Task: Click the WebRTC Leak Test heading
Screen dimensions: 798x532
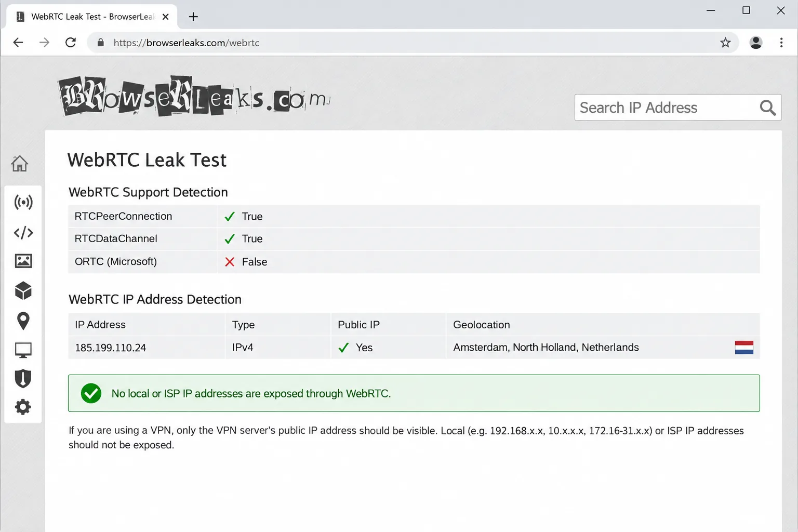Action: (147, 160)
